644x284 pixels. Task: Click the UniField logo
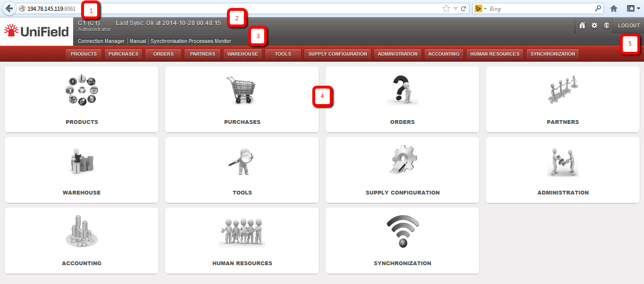[x=36, y=32]
